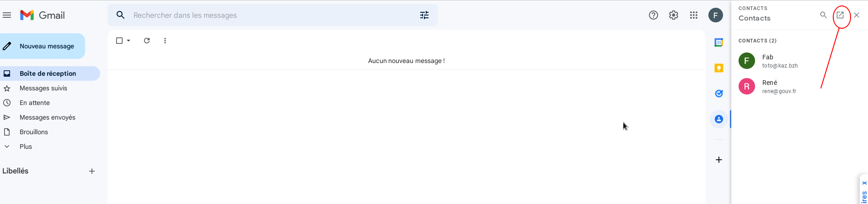Screen dimensions: 868x204
Task: Click the refresh inbox icon
Action: pos(147,41)
